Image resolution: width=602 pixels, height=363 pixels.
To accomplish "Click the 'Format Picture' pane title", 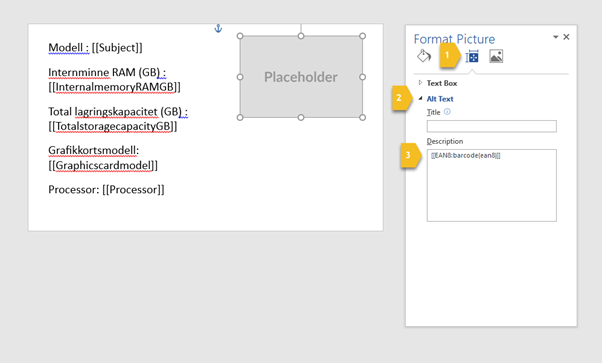I will 454,39.
